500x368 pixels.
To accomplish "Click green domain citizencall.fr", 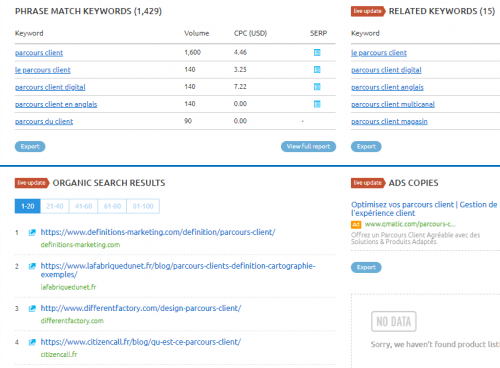I will pos(59,354).
